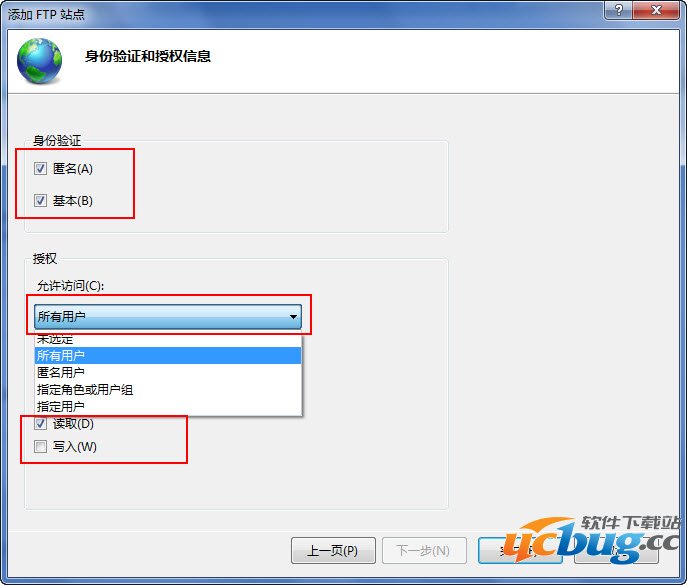The image size is (687, 585).
Task: Click the globe icon in the header
Action: (x=39, y=61)
